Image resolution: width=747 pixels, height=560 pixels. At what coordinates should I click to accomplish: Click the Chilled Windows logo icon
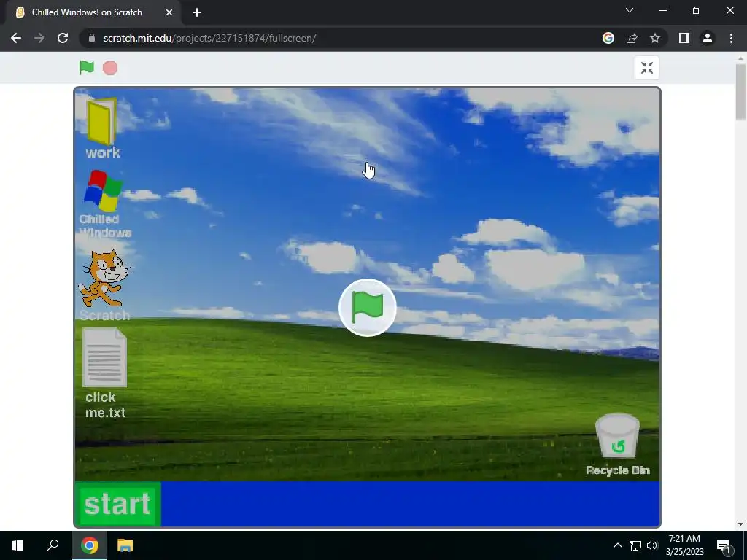pos(104,190)
